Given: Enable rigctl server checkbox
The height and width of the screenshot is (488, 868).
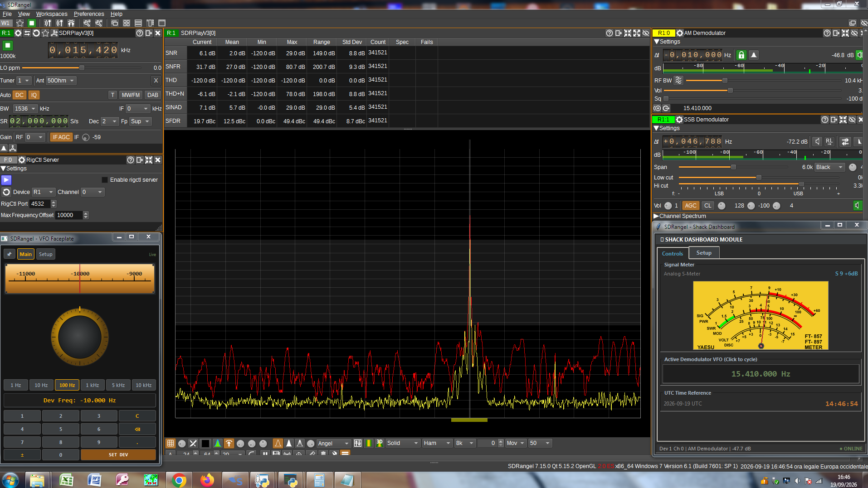Looking at the screenshot, I should 105,180.
